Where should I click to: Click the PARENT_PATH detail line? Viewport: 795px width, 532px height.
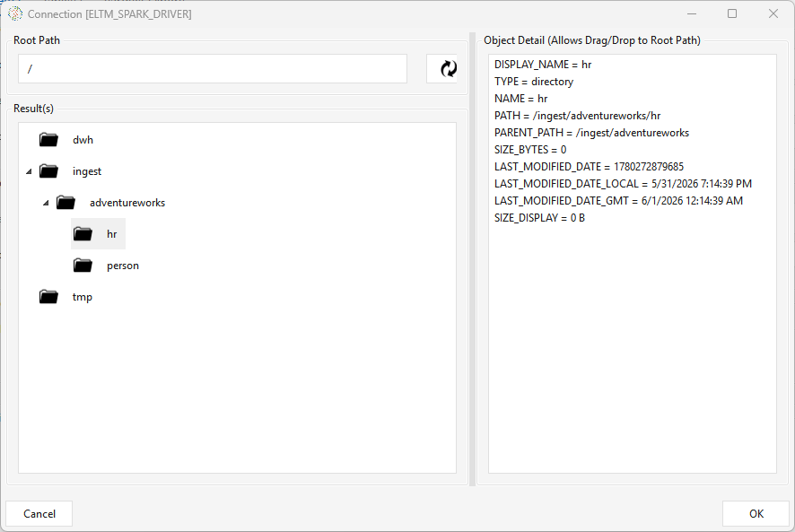(591, 133)
